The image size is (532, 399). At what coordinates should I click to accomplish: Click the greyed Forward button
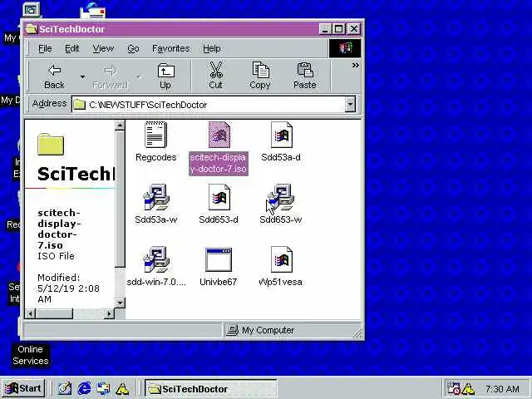pos(111,76)
